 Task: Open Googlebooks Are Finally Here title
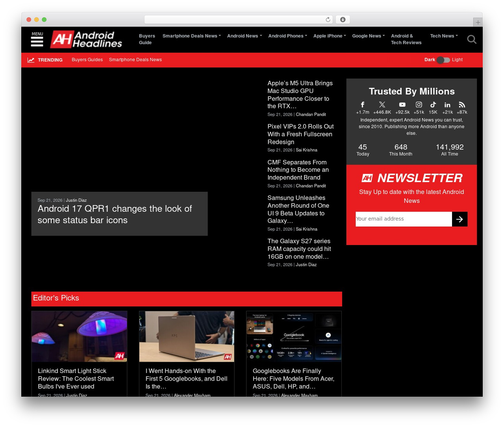(x=293, y=379)
